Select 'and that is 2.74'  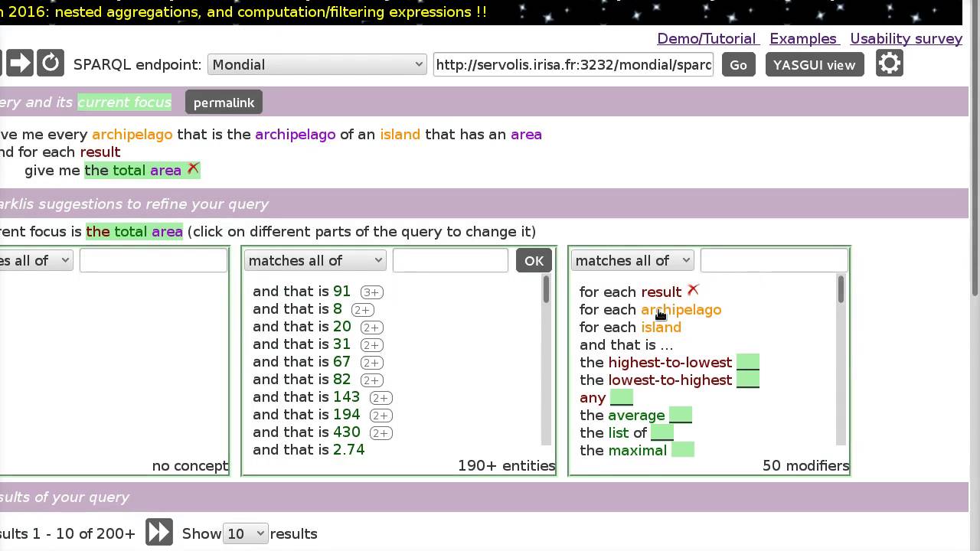pos(309,450)
